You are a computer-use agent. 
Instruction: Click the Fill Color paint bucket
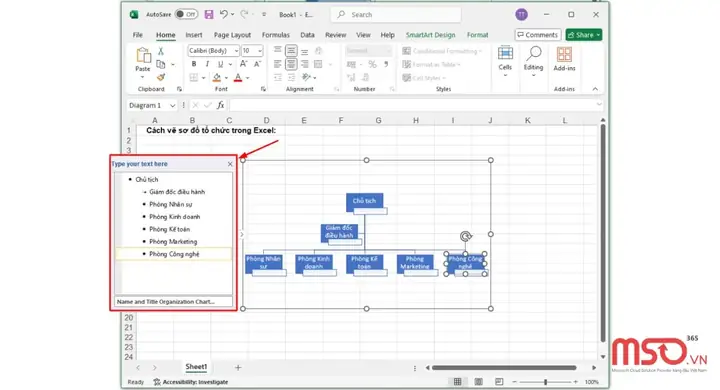pos(217,78)
